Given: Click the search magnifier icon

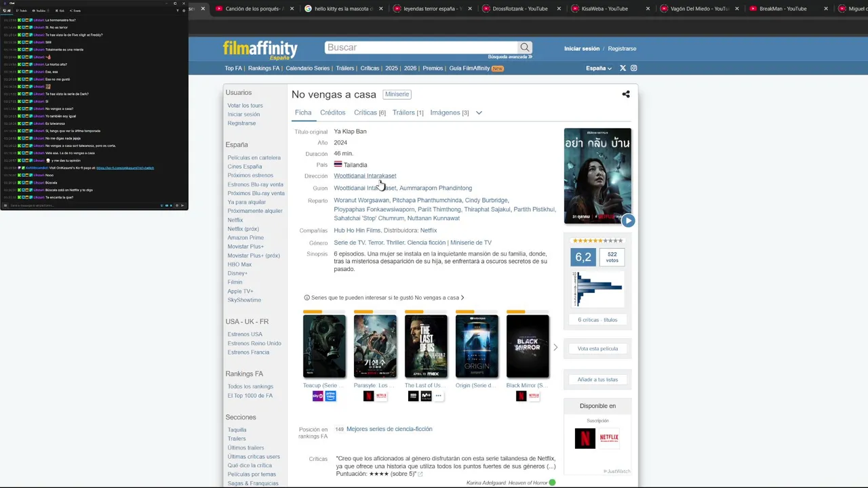Looking at the screenshot, I should (525, 47).
